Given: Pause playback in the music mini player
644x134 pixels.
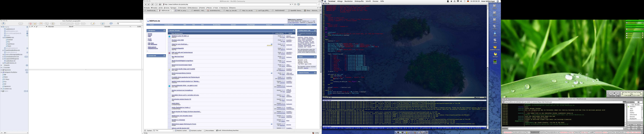Looking at the screenshot, I should (614, 93).
